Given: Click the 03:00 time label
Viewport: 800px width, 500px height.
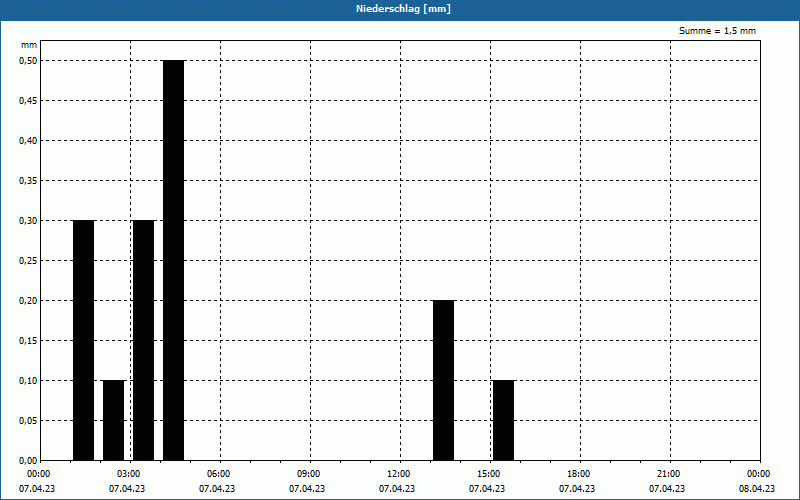Looking at the screenshot, I should tap(129, 474).
